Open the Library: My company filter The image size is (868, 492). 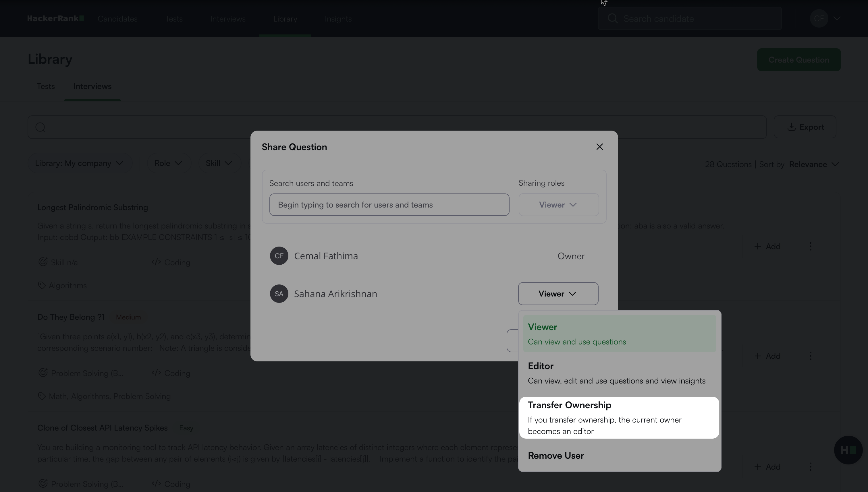(x=80, y=163)
